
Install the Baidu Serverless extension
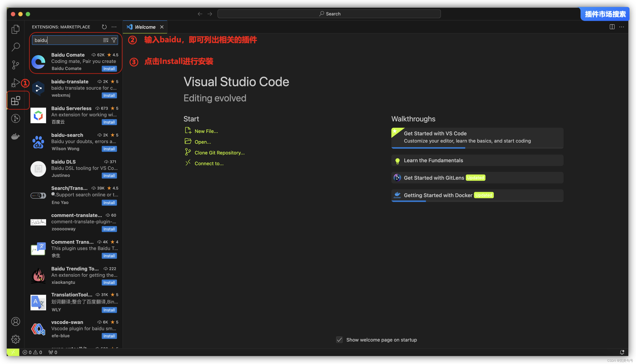point(109,122)
